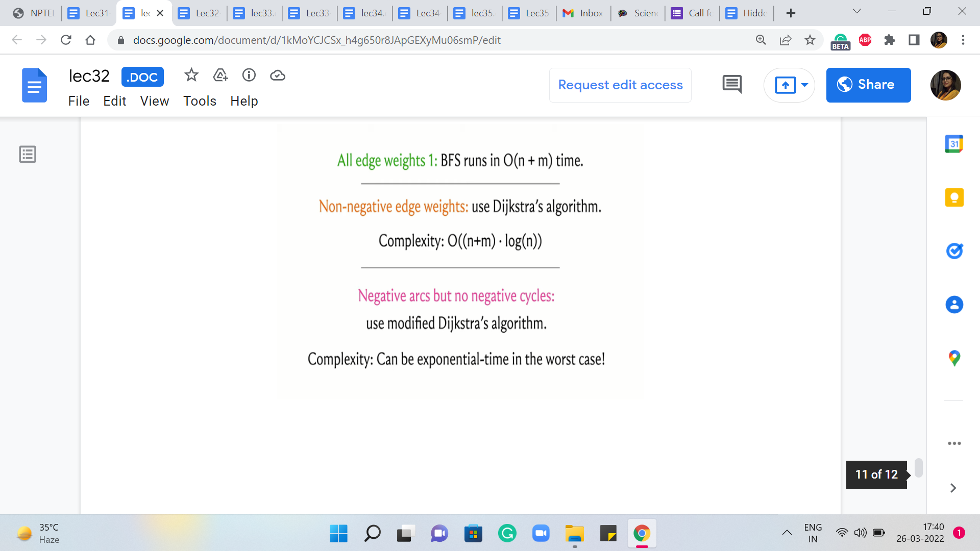
Task: Star the lec32 document
Action: [x=191, y=76]
